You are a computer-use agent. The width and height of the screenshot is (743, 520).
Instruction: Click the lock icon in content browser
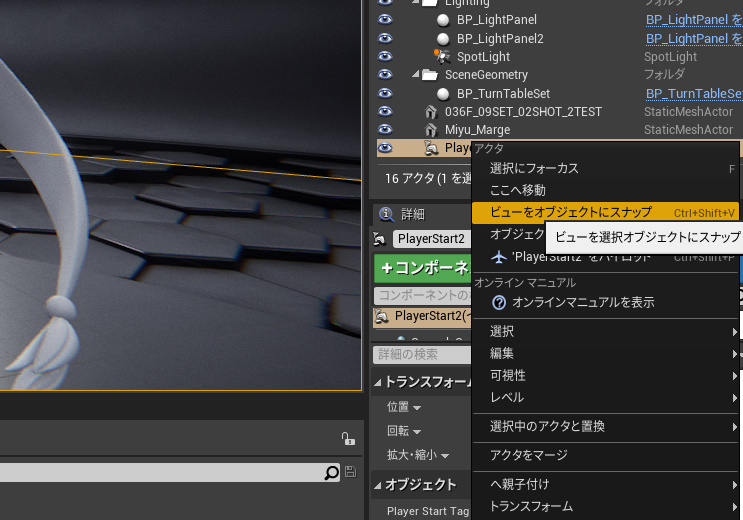click(x=346, y=438)
